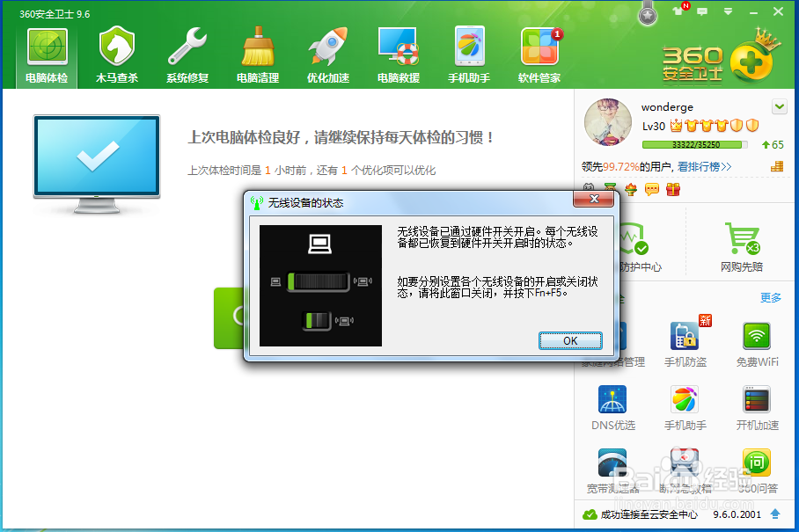Close the 无线设备的状态 dialog
Viewport: 799px width, 532px height.
(594, 199)
